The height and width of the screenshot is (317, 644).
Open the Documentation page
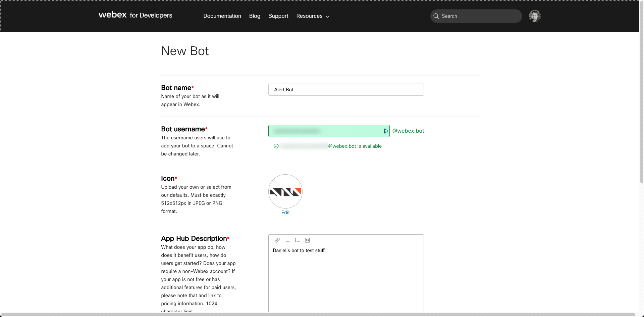pos(222,16)
